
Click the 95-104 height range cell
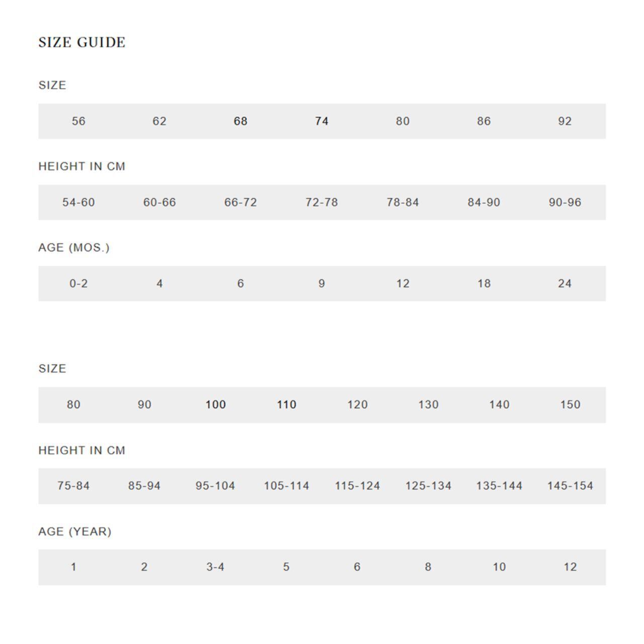coord(215,486)
